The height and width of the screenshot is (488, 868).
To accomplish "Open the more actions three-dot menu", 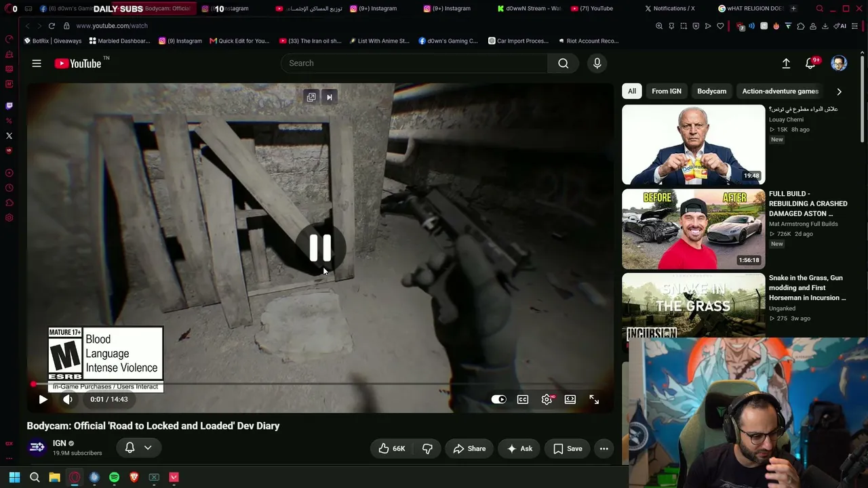I will click(604, 449).
